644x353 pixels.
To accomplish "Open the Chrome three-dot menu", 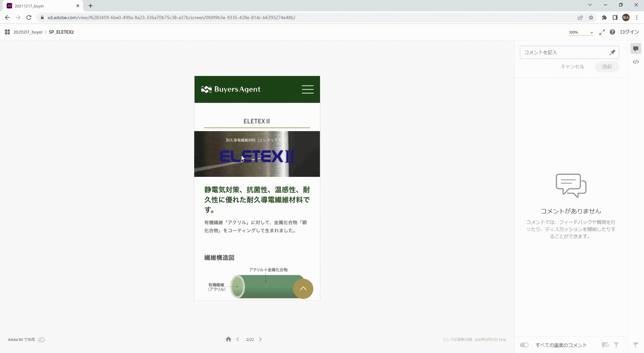I will (x=637, y=17).
